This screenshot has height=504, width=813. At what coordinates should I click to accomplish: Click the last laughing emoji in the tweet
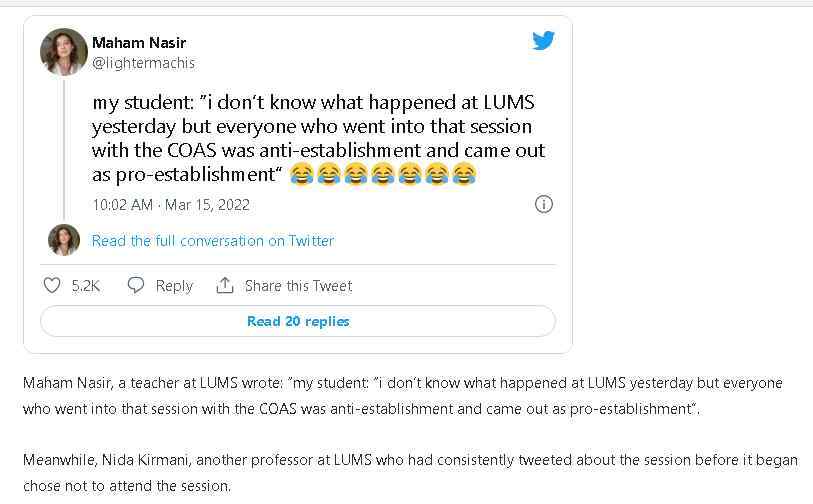[x=463, y=175]
